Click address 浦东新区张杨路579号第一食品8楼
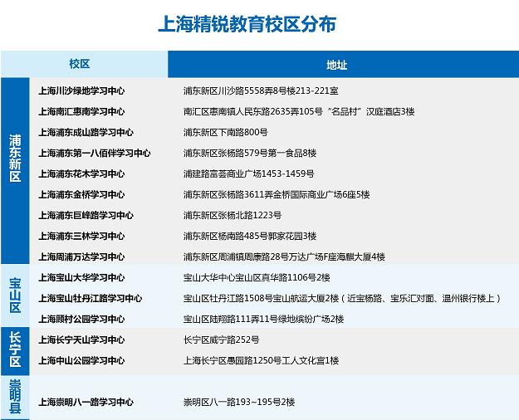Viewport: 519px width, 420px height. 250,153
